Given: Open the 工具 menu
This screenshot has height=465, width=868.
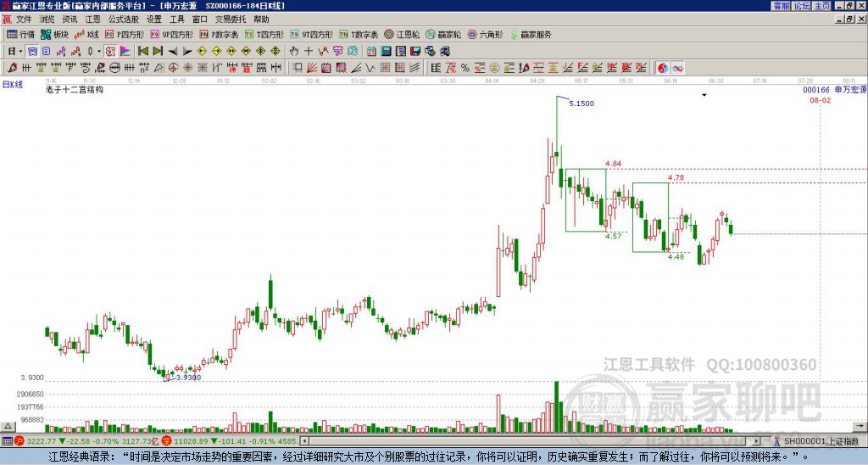Looking at the screenshot, I should (176, 20).
